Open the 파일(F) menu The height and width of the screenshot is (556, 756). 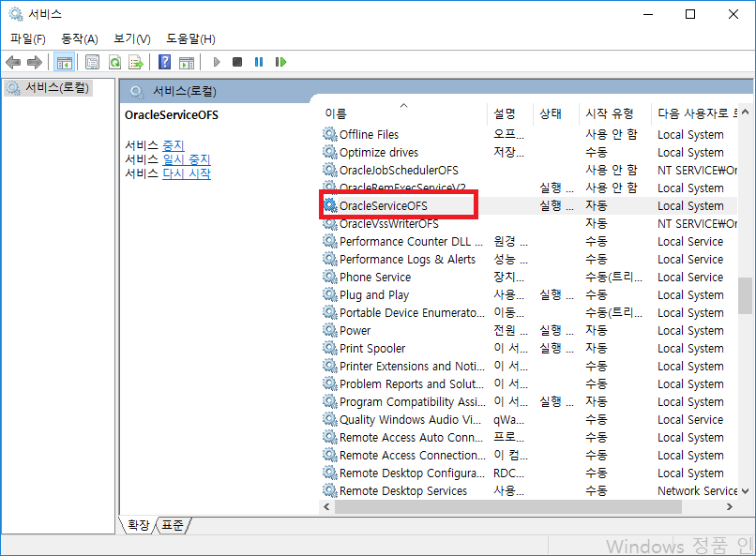[x=28, y=39]
